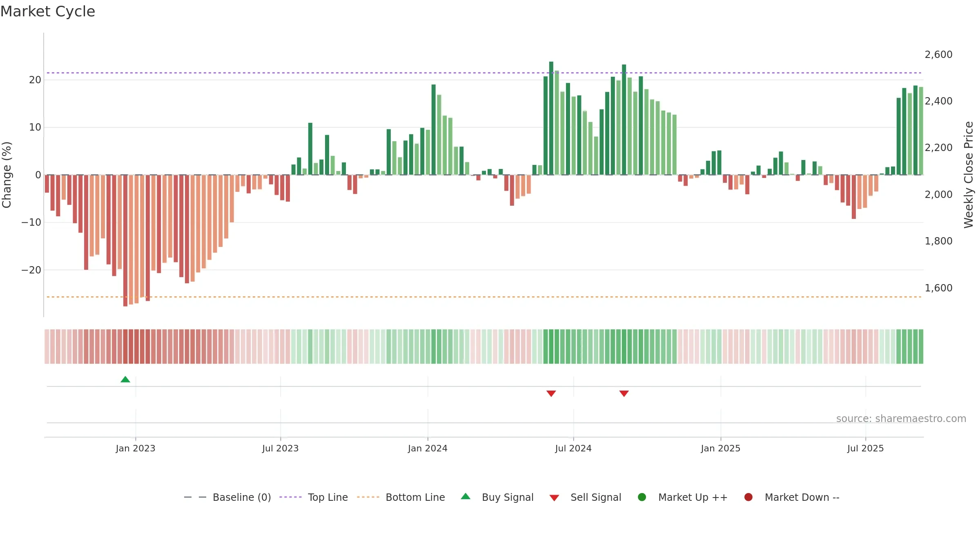Click the 2,600 price axis label
Viewport: 980px width, 551px height.
(938, 55)
